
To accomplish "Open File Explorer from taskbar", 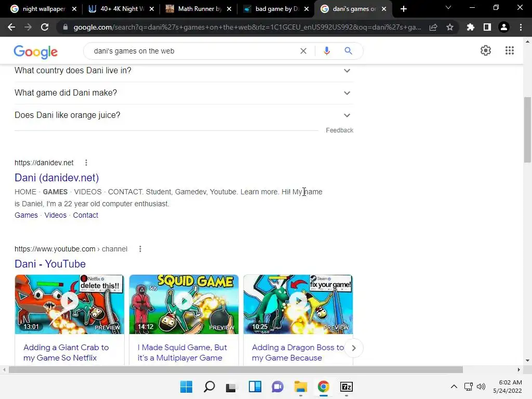I will point(301,387).
